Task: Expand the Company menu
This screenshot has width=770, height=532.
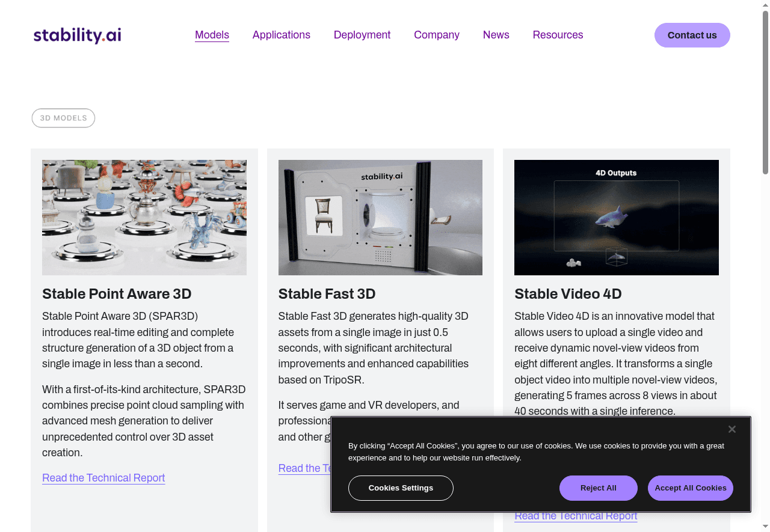Action: 436,35
